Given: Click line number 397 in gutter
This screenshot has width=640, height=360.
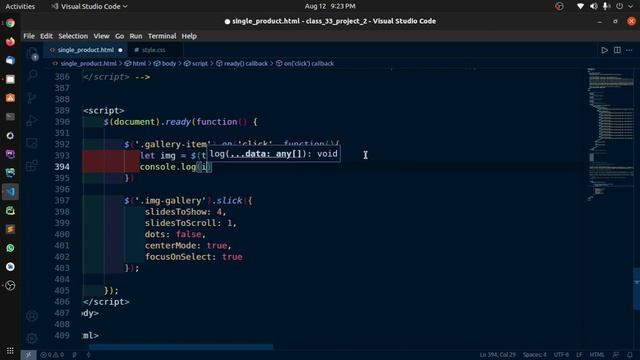Looking at the screenshot, I should [62, 200].
